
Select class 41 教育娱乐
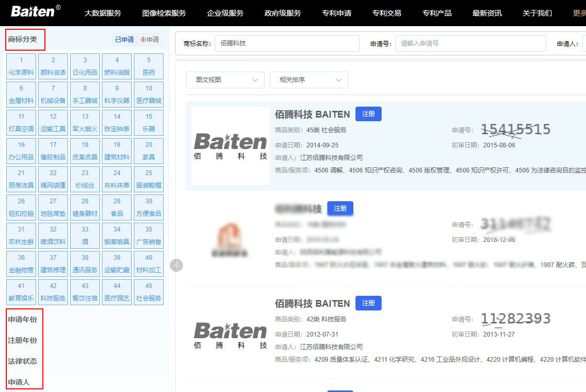tap(21, 292)
